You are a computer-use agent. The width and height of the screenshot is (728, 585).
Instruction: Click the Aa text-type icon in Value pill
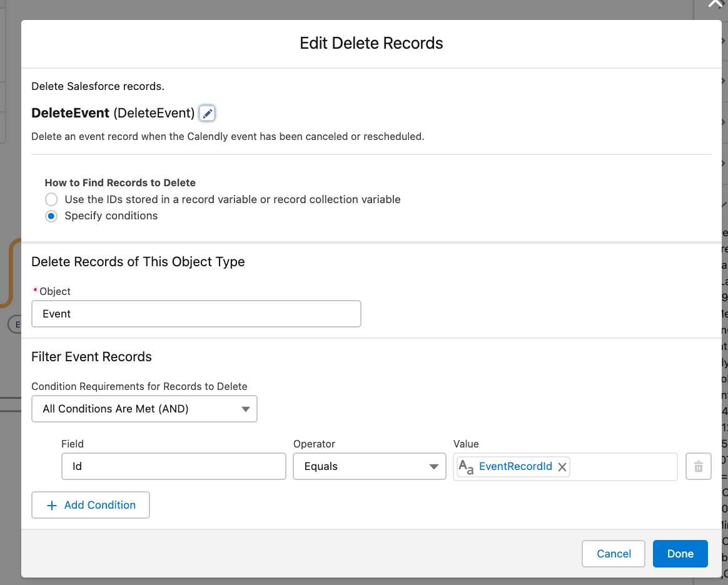click(x=466, y=467)
